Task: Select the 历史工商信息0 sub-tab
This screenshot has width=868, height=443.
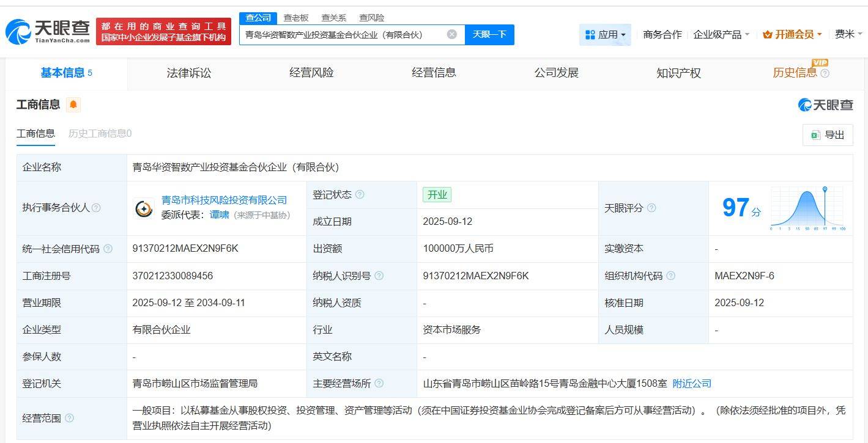Action: (x=100, y=133)
